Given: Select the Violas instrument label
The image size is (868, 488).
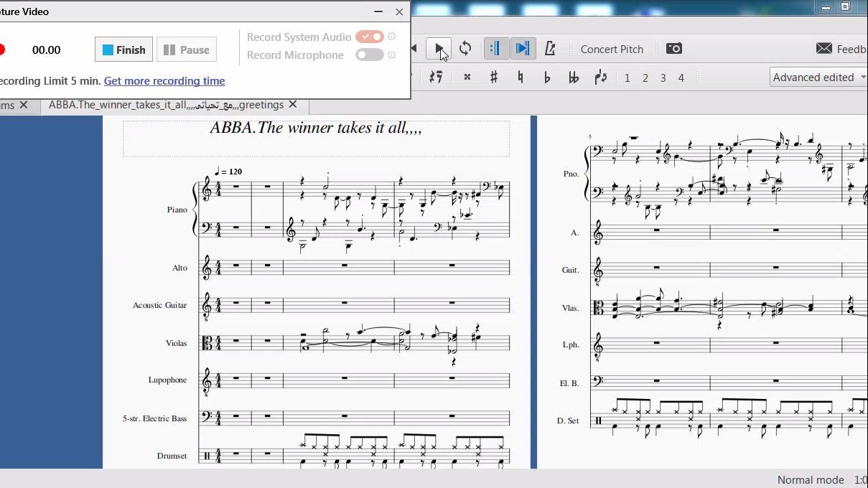Looking at the screenshot, I should [x=176, y=343].
